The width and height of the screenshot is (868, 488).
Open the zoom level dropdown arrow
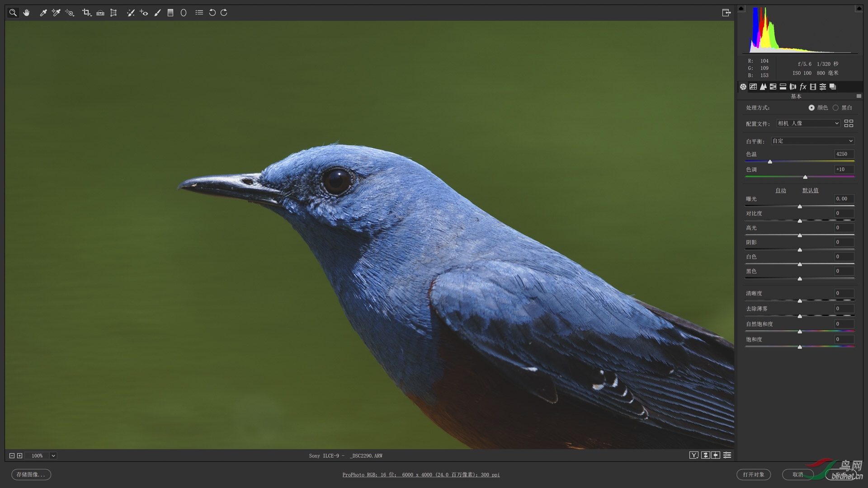point(53,455)
